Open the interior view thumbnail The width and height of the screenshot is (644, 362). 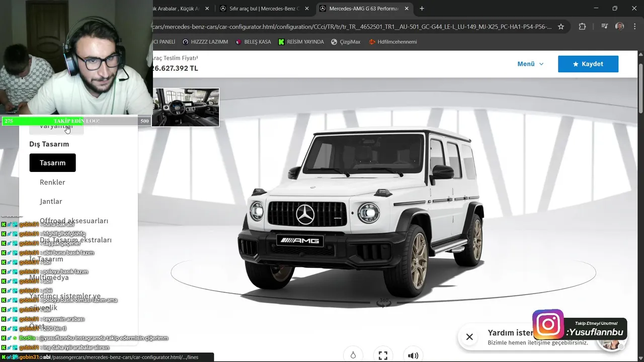[x=186, y=107]
